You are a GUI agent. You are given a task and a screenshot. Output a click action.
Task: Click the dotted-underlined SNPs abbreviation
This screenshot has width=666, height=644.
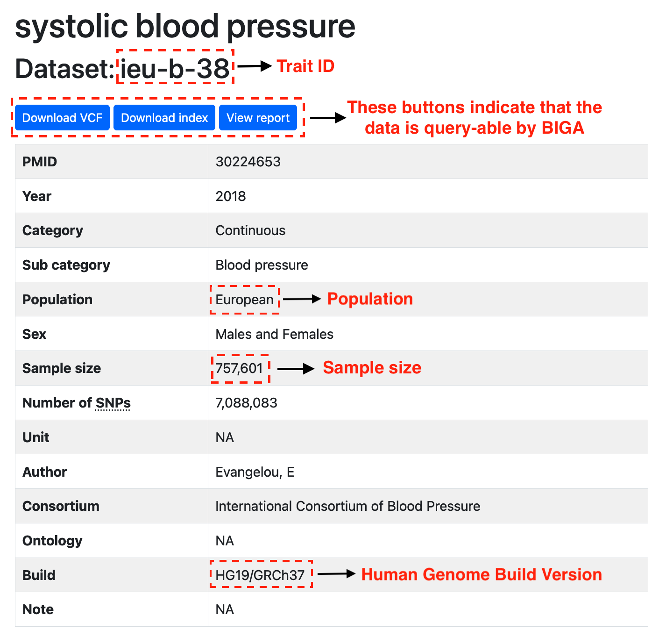pyautogui.click(x=113, y=403)
